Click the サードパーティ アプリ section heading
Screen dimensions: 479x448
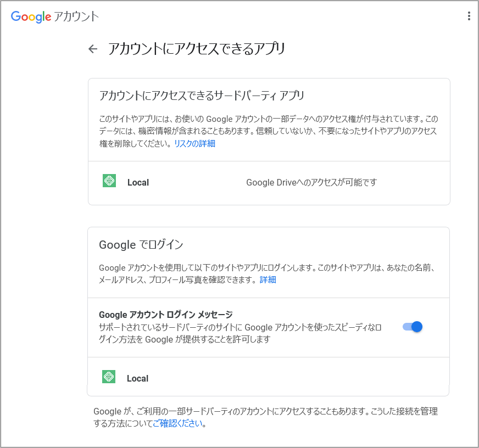click(202, 96)
